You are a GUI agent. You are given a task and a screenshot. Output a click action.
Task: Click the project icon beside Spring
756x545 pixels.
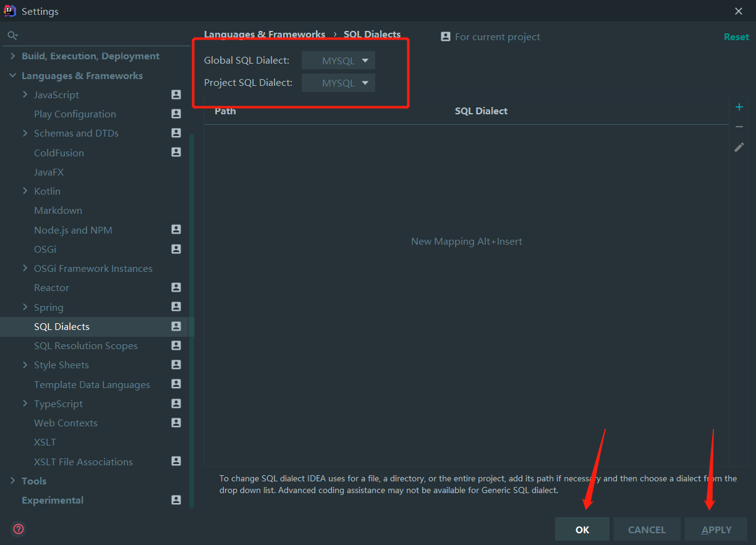click(176, 306)
